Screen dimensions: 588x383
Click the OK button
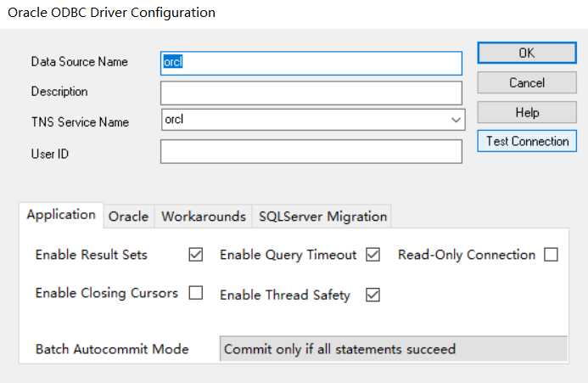tap(527, 53)
